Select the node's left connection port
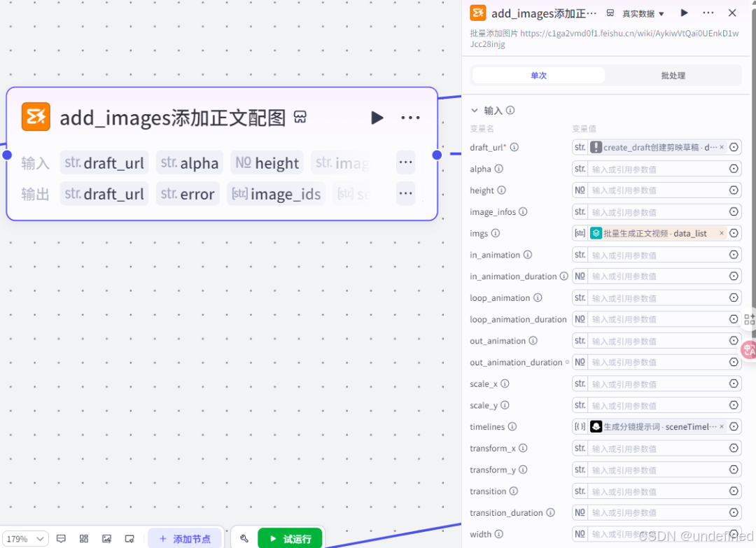The width and height of the screenshot is (756, 548). 7,155
